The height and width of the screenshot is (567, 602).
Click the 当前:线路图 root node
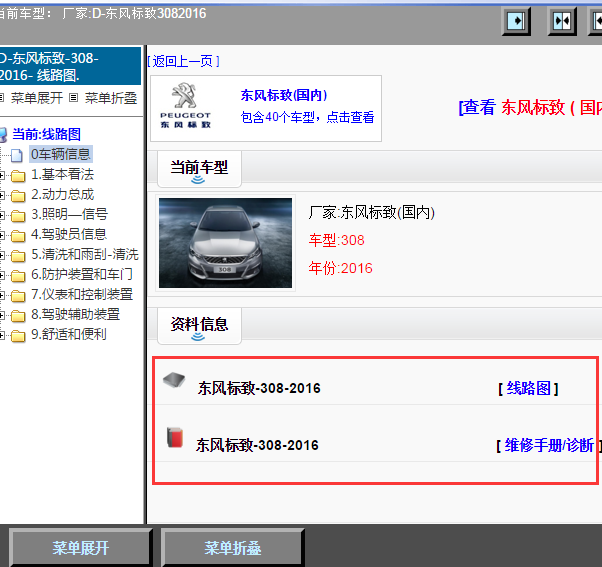46,134
